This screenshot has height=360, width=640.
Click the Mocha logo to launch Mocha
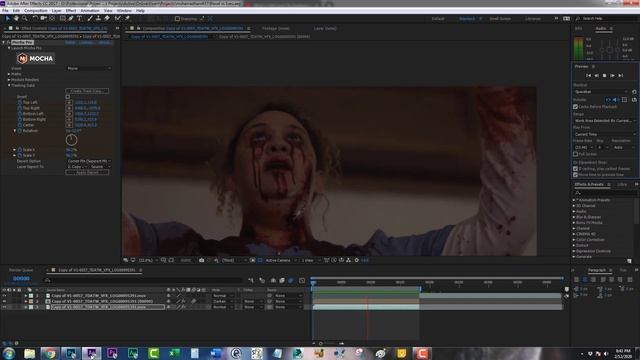36,59
